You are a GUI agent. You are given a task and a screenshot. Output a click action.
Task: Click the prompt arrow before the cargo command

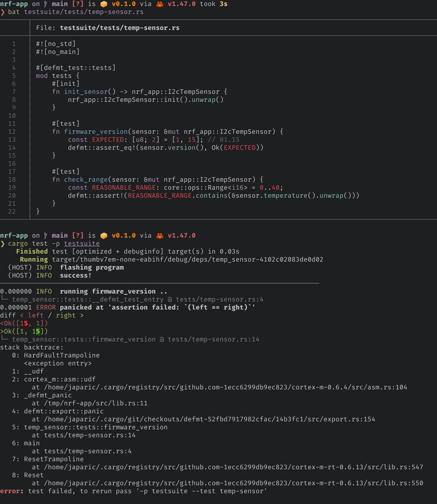click(3, 243)
